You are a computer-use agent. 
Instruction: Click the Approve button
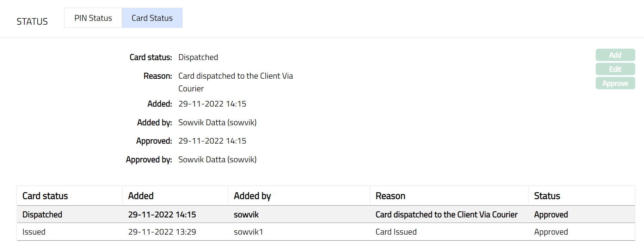tap(615, 83)
